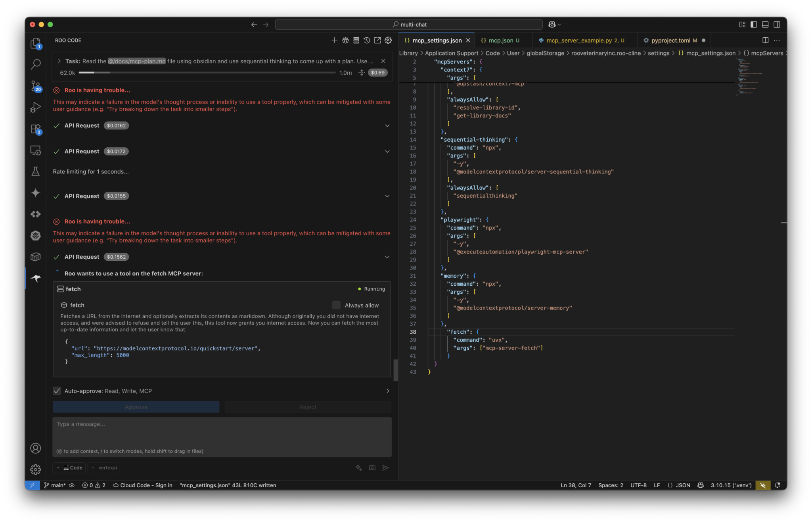Start new task with plus icon

334,40
